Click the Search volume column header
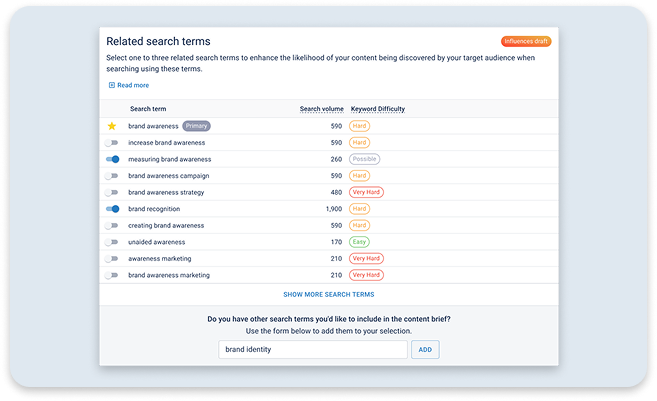The width and height of the screenshot is (657, 401). point(321,109)
